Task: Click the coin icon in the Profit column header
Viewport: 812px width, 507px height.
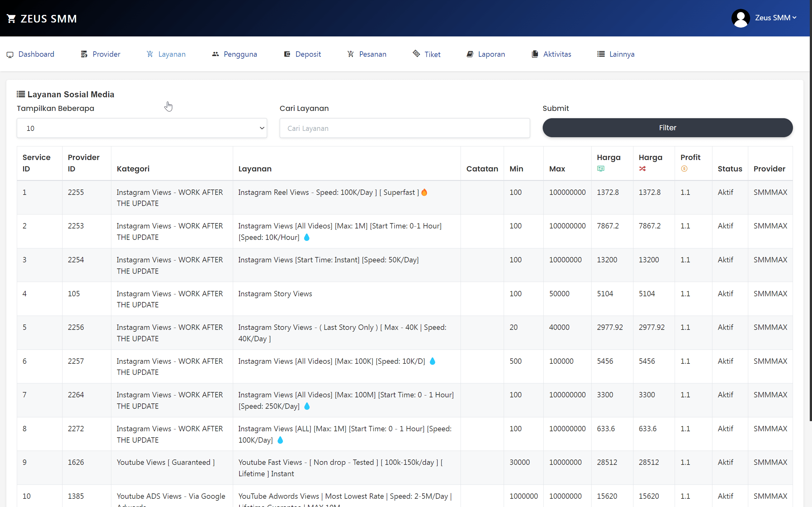Action: click(x=684, y=169)
